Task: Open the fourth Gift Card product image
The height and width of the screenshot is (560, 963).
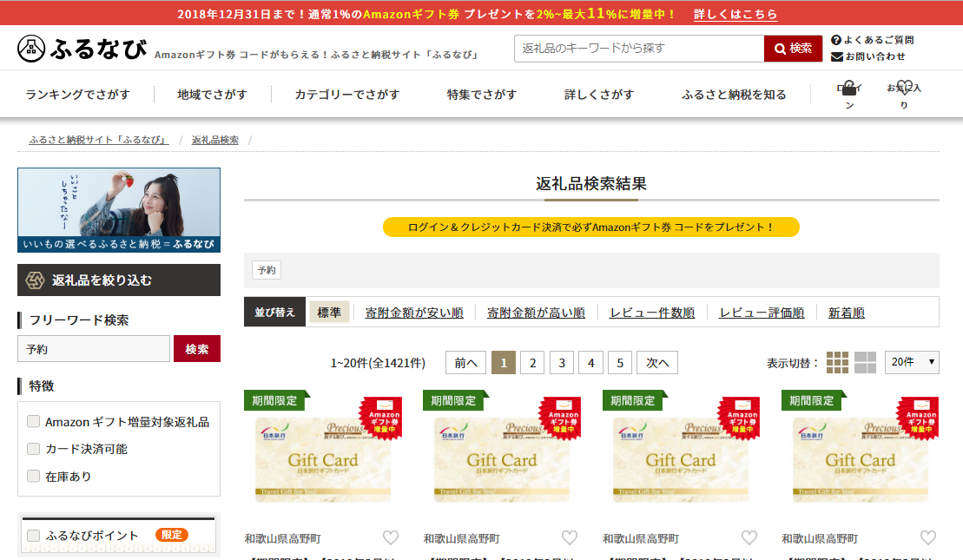Action: 861,460
